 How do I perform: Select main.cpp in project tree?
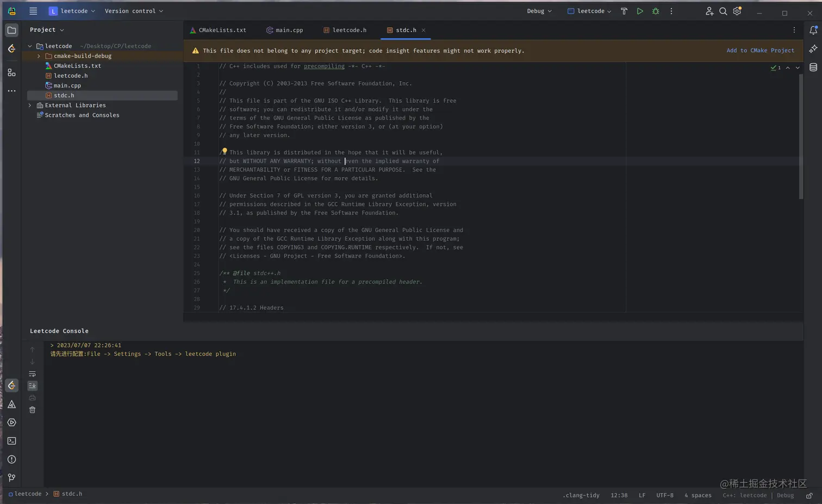click(x=67, y=85)
